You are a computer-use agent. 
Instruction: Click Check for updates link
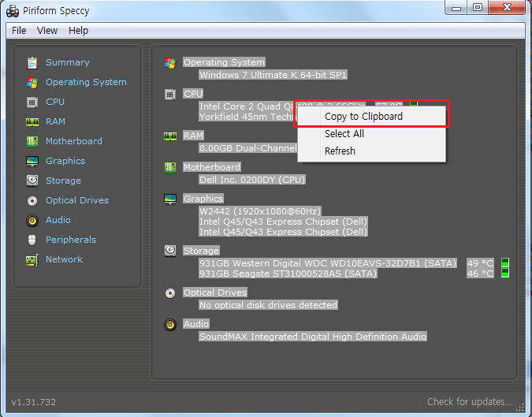click(x=469, y=402)
